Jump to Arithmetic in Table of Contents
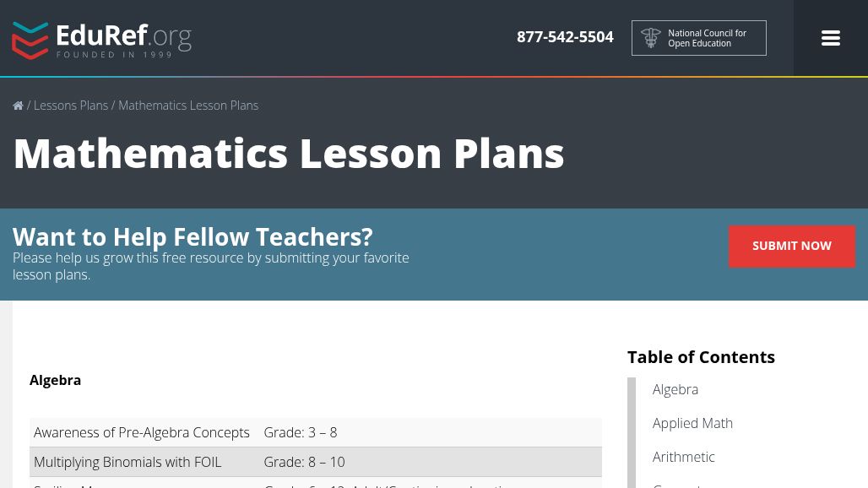Image resolution: width=868 pixels, height=488 pixels. click(683, 457)
